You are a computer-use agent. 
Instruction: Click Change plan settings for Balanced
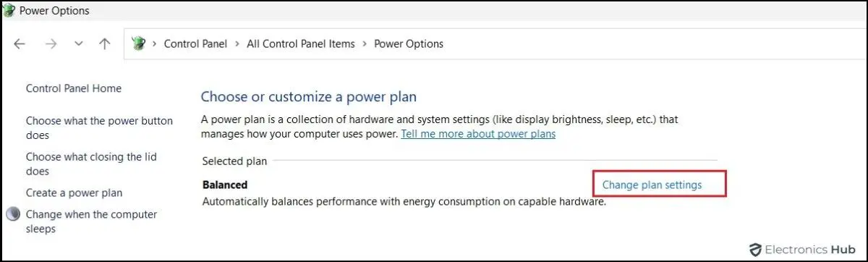(x=652, y=185)
